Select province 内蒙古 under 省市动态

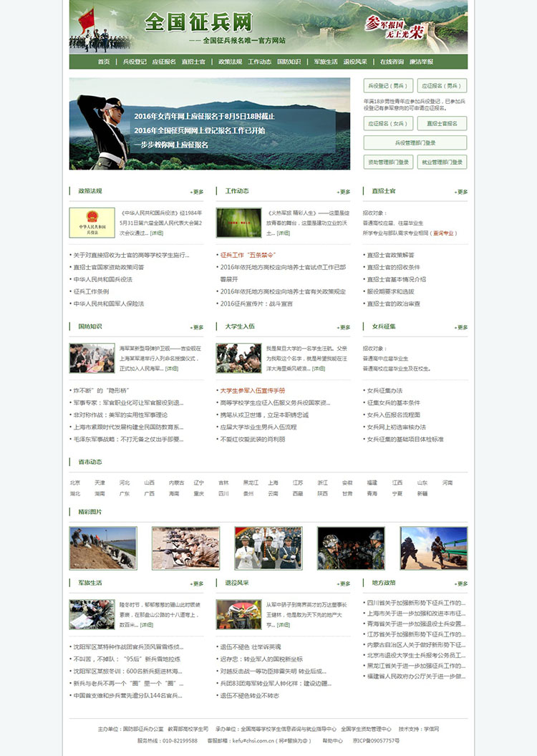[176, 483]
